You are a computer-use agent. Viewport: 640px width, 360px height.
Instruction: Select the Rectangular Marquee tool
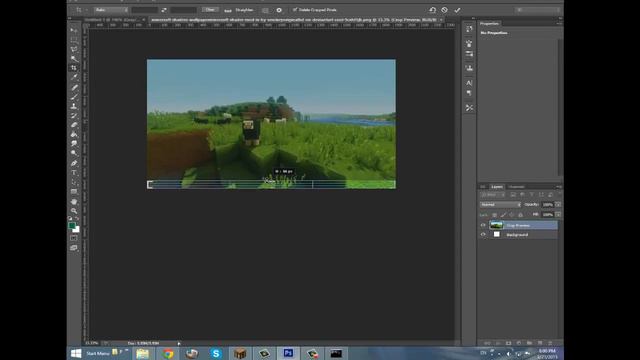click(x=74, y=40)
